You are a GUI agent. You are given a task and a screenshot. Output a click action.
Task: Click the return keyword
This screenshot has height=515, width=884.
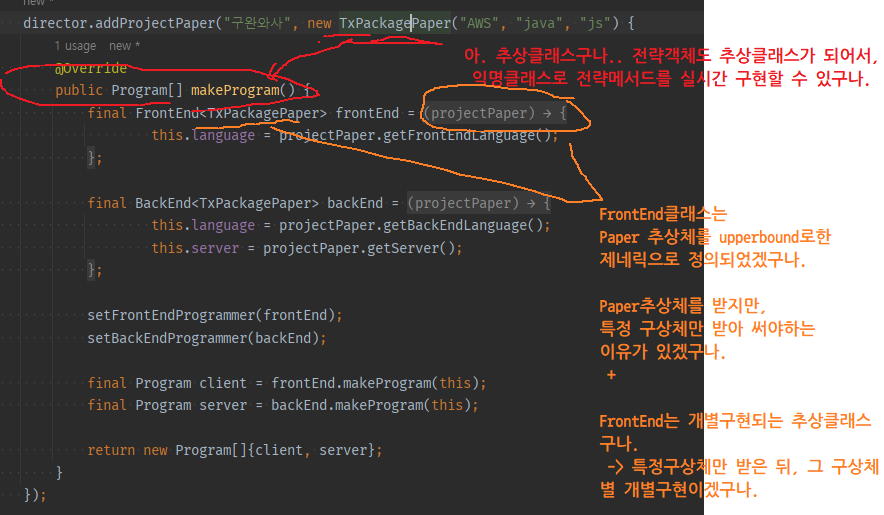coord(111,450)
